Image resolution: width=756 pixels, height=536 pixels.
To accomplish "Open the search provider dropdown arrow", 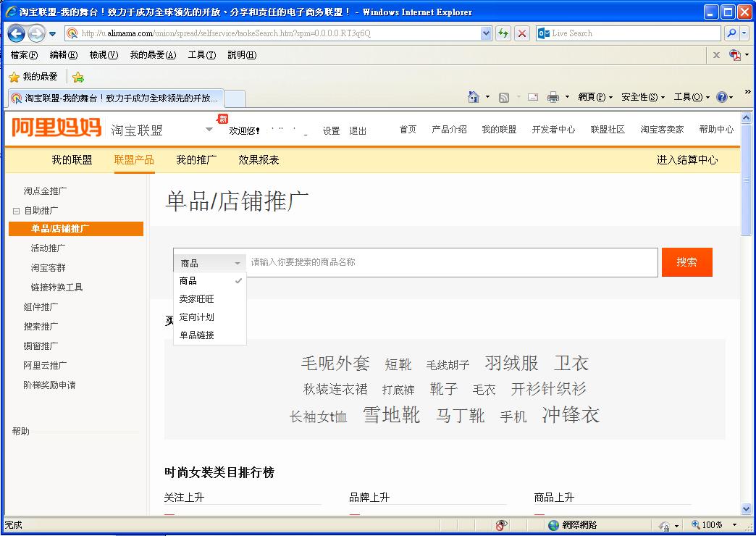I will tap(744, 33).
